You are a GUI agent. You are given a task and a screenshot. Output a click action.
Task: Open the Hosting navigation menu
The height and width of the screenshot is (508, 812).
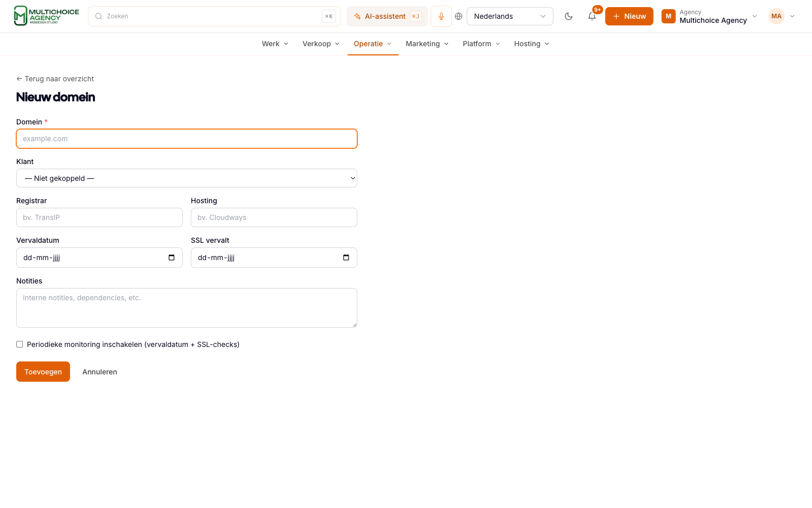click(x=532, y=44)
